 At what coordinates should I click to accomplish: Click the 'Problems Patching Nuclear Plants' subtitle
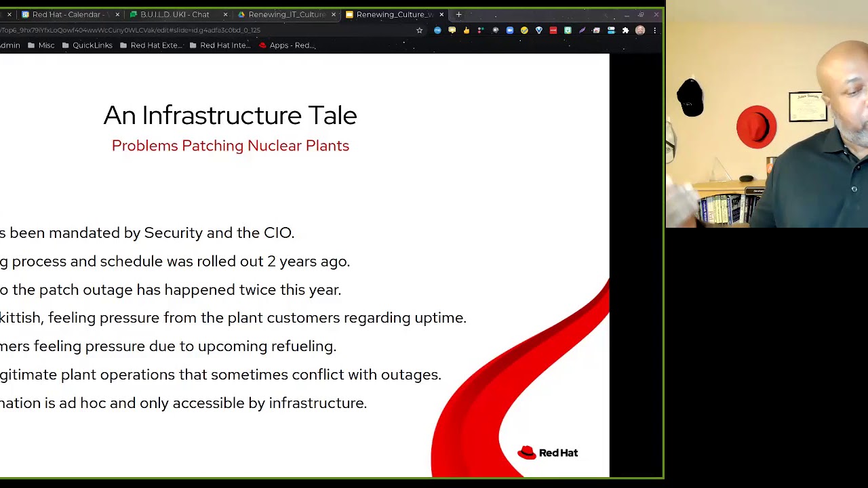tap(231, 146)
